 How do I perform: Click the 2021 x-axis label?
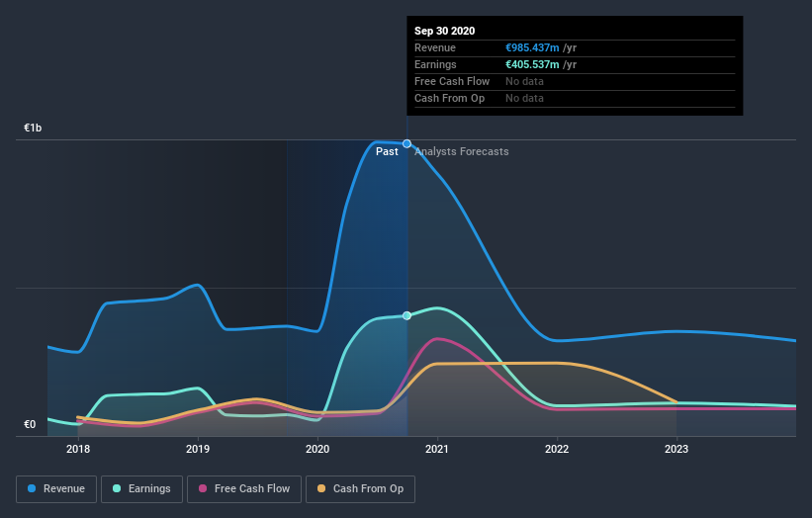pyautogui.click(x=437, y=449)
